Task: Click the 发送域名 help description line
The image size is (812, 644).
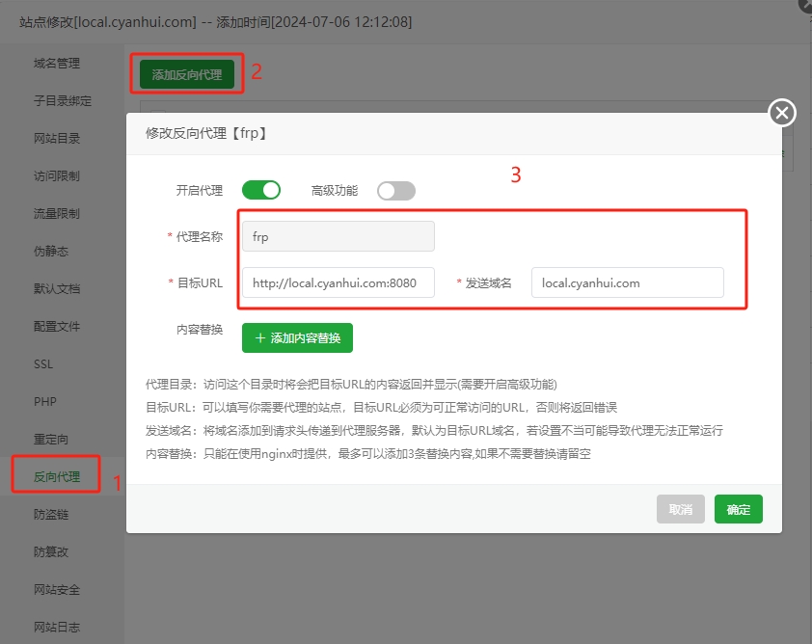Action: click(434, 430)
